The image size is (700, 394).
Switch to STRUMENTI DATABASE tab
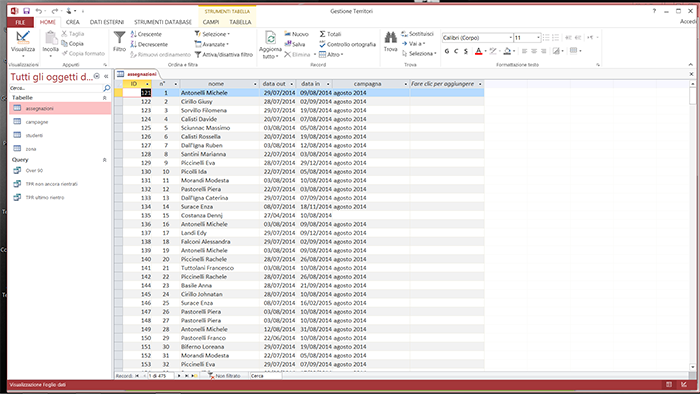click(163, 22)
